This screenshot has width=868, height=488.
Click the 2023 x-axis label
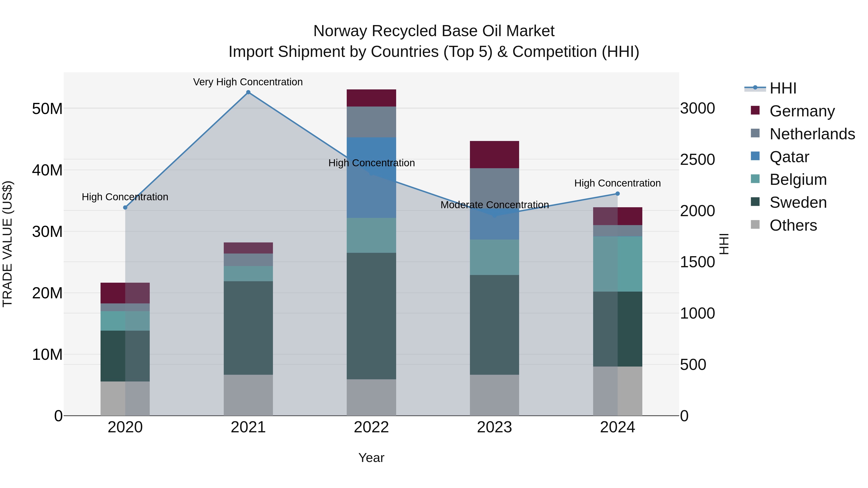494,427
